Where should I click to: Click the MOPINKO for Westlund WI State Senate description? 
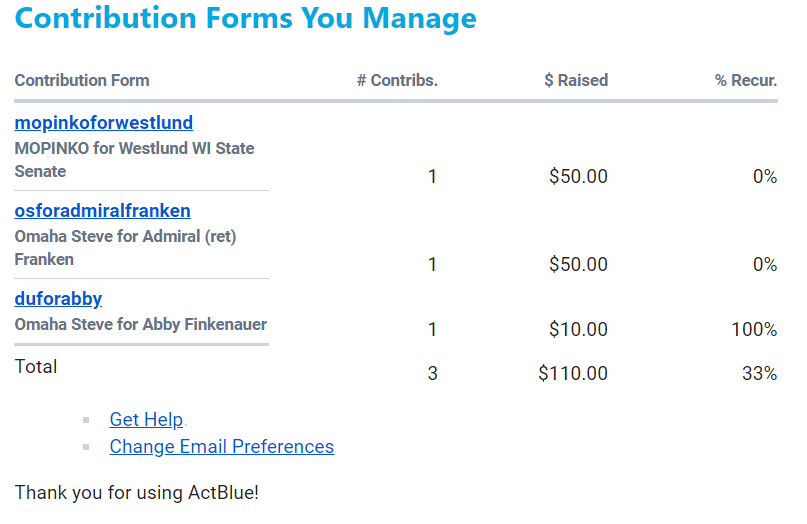134,160
